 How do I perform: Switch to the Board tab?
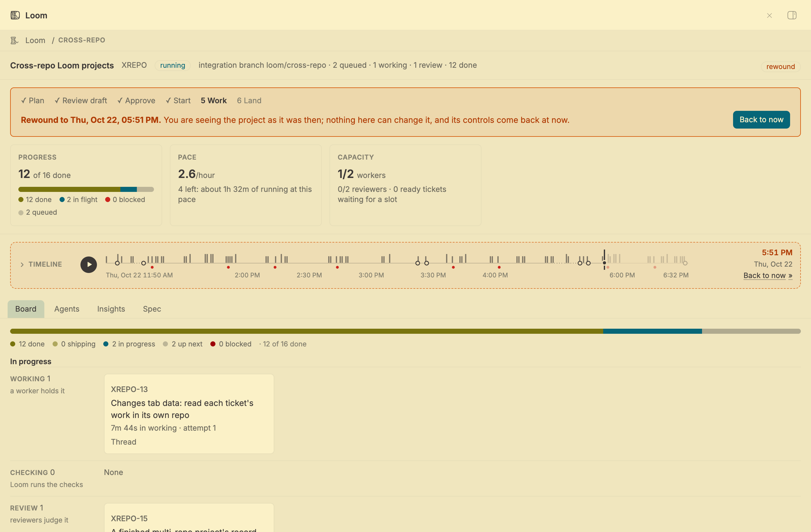(x=26, y=309)
